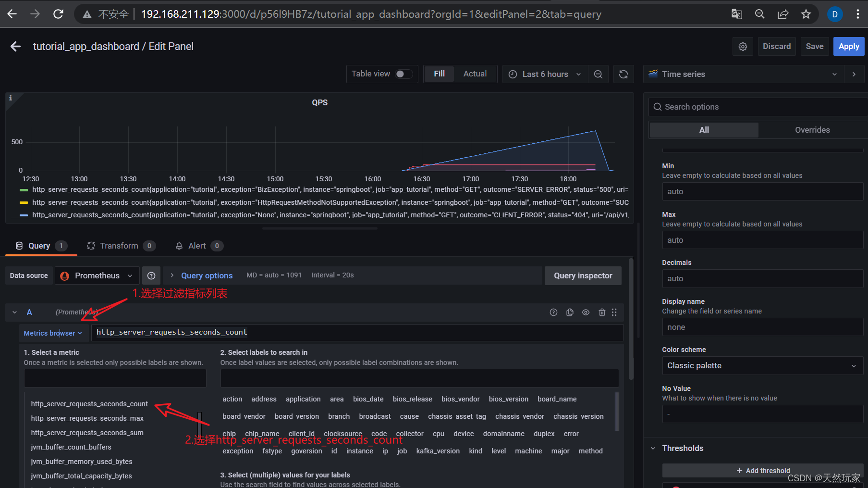The height and width of the screenshot is (488, 868).
Task: Click the Decimals input field
Action: [762, 278]
